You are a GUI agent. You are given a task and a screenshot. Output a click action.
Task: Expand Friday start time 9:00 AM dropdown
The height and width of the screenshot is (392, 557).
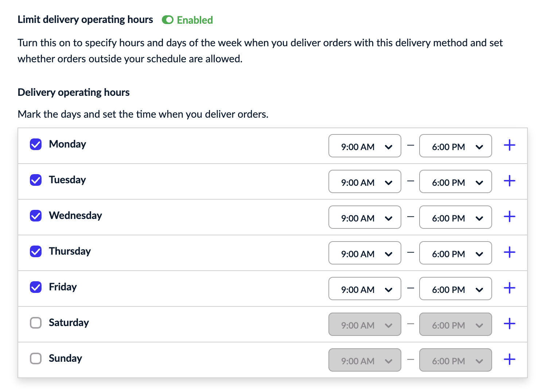point(365,289)
